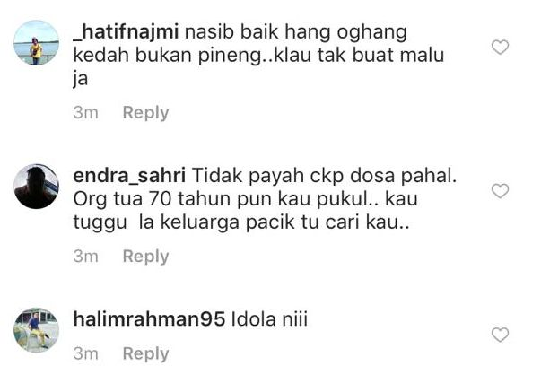Like the comment by _hatifnajmi
The image size is (541, 392).
pos(500,48)
